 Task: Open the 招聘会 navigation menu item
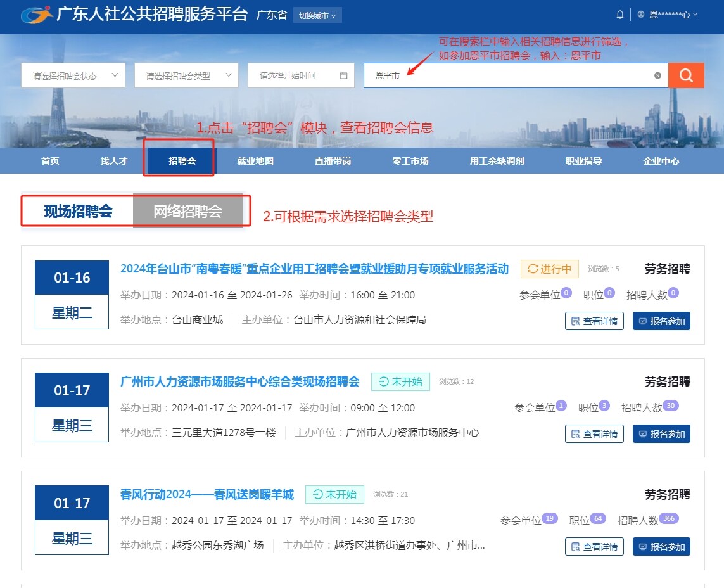point(182,161)
